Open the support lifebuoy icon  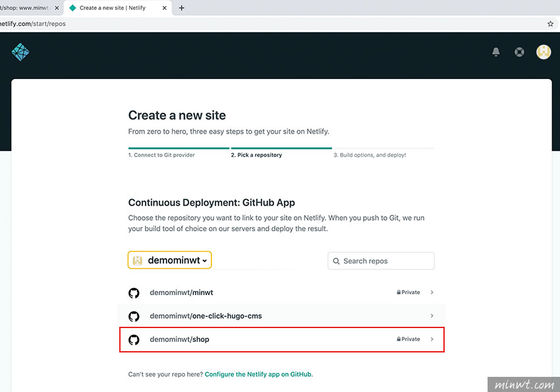pos(519,52)
